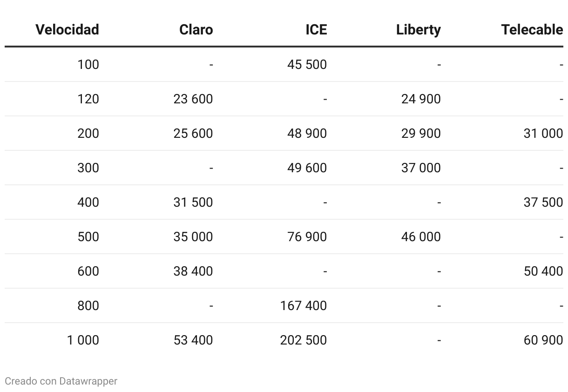Click ICE price 167 400 cell
The height and width of the screenshot is (392, 568).
point(304,306)
